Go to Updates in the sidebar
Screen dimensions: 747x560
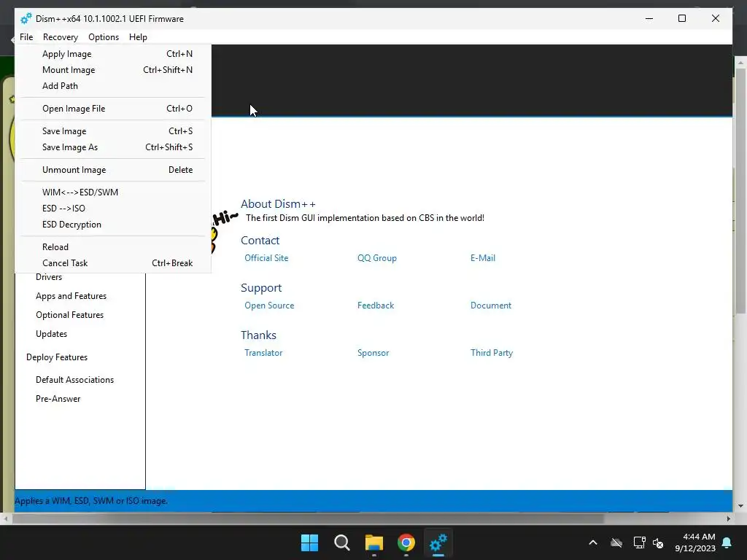52,334
